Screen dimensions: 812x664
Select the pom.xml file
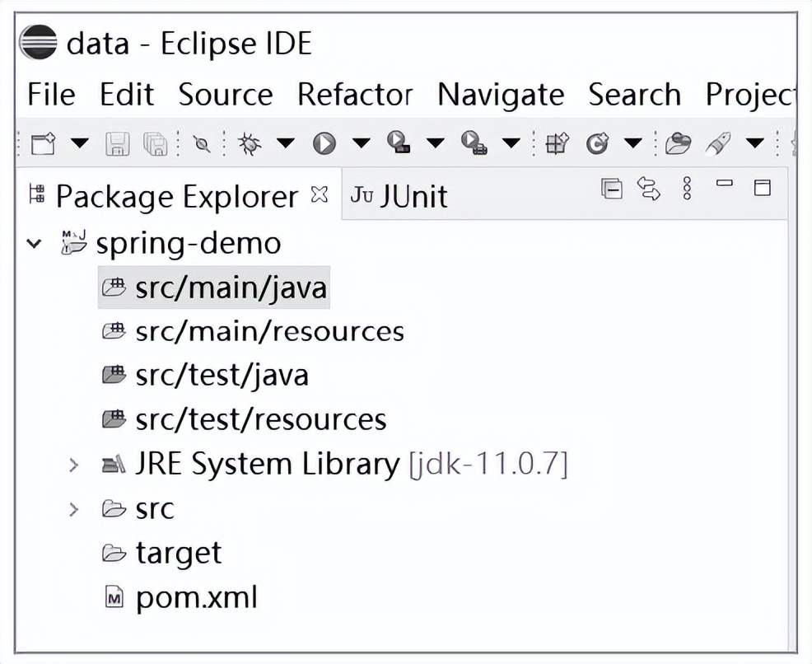(x=196, y=598)
